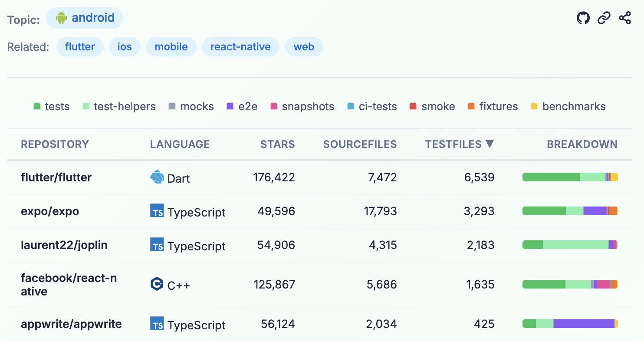Screen dimensions: 644x341
Task: Sort by the Sourcefiles column header
Action: [x=360, y=144]
